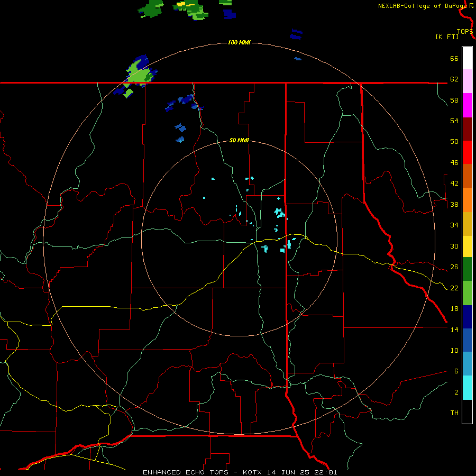Select the dark green legend swatch
The width and height of the screenshot is (476, 476).
(x=467, y=269)
